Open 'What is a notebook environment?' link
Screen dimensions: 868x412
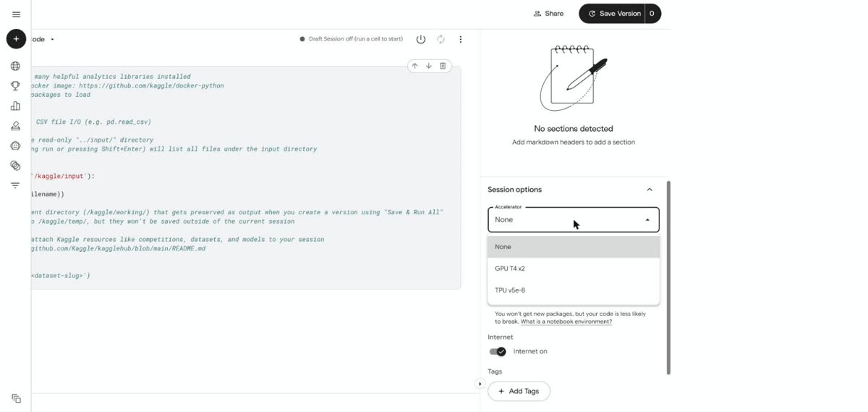(x=566, y=321)
